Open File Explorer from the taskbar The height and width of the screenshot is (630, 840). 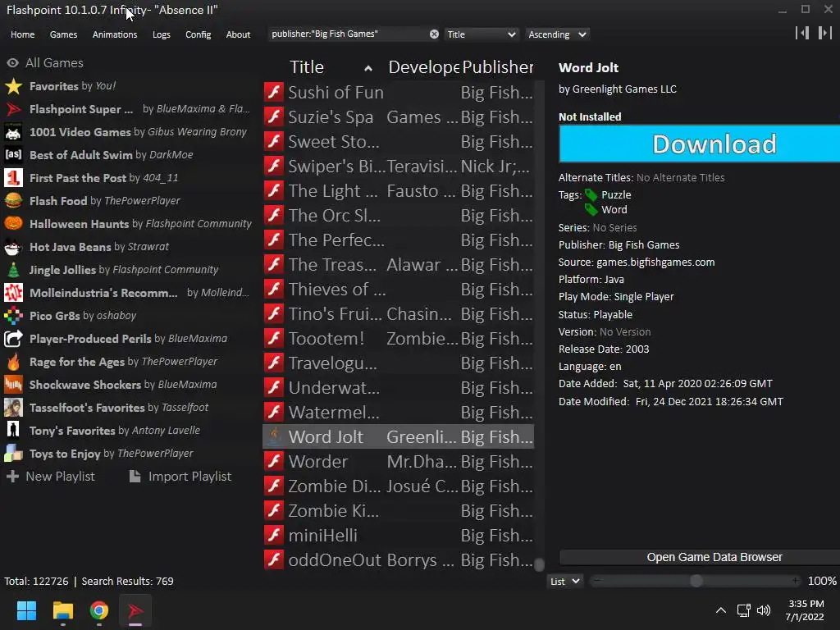(x=63, y=610)
